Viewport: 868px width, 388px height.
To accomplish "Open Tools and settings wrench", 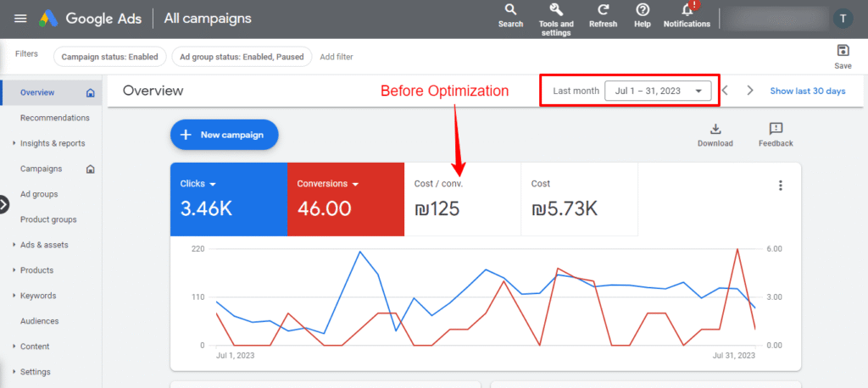I will point(556,10).
